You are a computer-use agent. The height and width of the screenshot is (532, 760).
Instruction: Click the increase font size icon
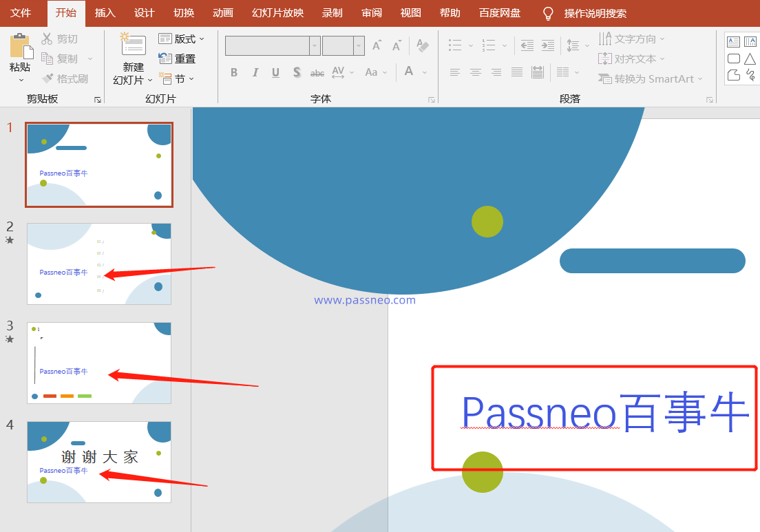[x=377, y=46]
